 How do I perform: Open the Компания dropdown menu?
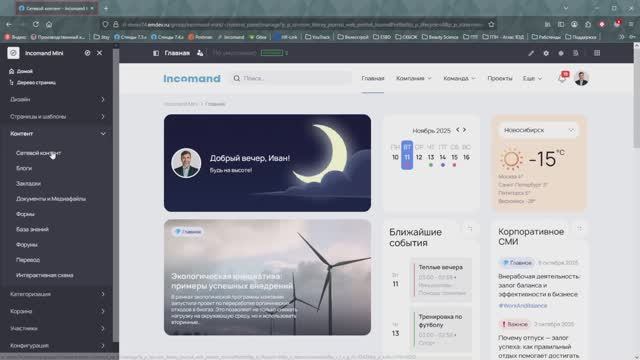[413, 78]
